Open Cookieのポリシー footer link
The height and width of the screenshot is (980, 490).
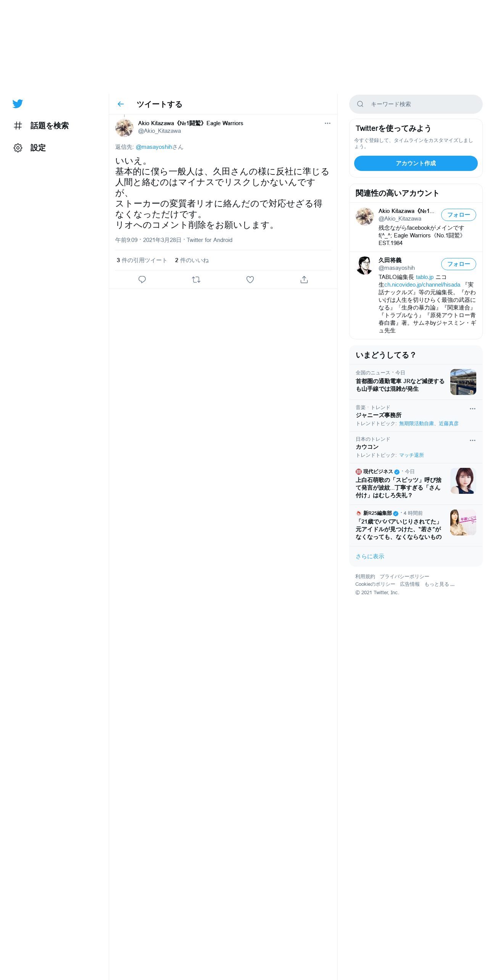(x=375, y=584)
